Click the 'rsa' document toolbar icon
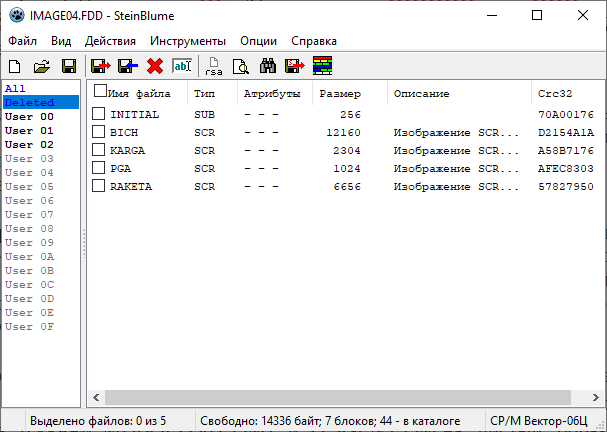 (214, 66)
